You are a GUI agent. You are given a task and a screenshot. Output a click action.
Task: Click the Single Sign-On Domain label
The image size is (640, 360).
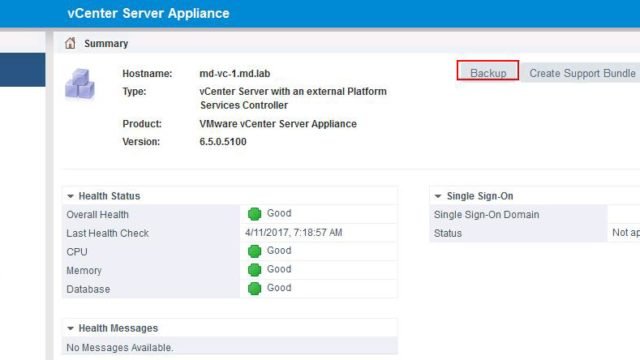tap(487, 215)
